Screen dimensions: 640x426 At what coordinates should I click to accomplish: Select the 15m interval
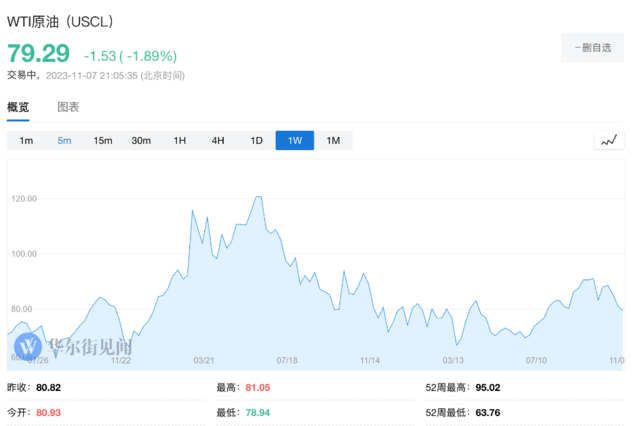103,141
